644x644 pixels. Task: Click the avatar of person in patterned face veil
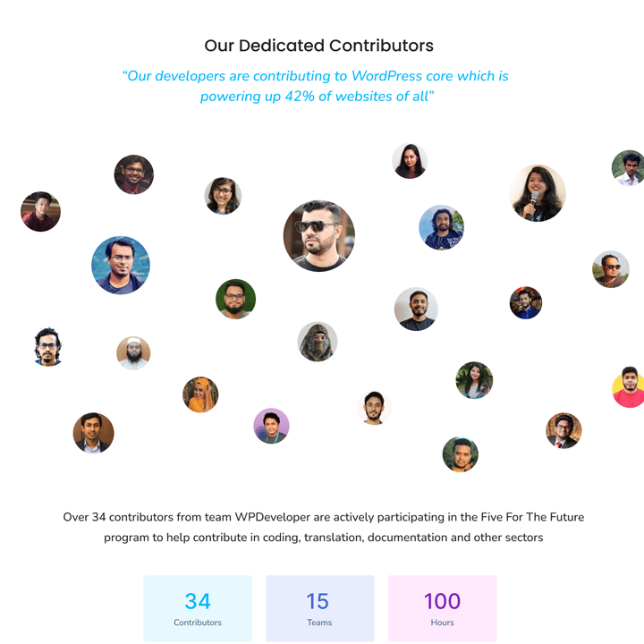pyautogui.click(x=317, y=342)
